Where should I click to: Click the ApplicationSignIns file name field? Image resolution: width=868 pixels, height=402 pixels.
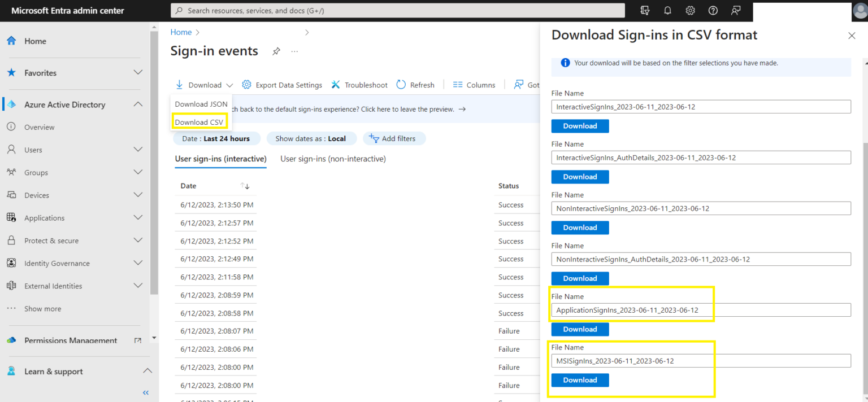pyautogui.click(x=701, y=310)
